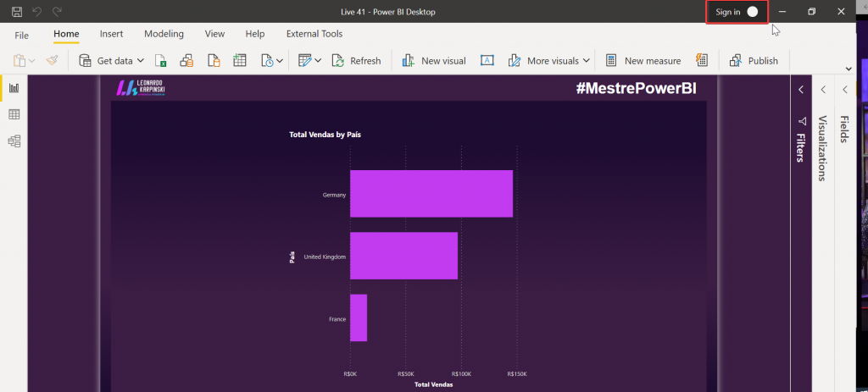
Task: Open the Transform data dropdown arrow
Action: click(318, 61)
